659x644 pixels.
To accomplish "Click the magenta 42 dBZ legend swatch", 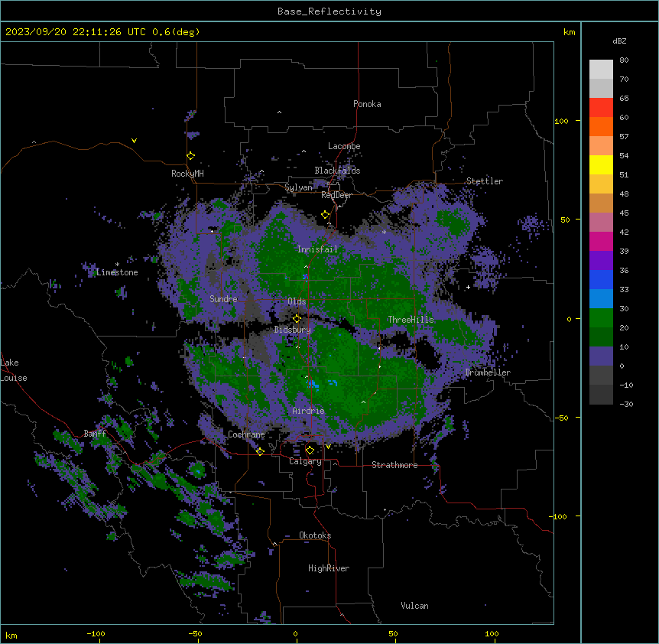I will pyautogui.click(x=601, y=241).
